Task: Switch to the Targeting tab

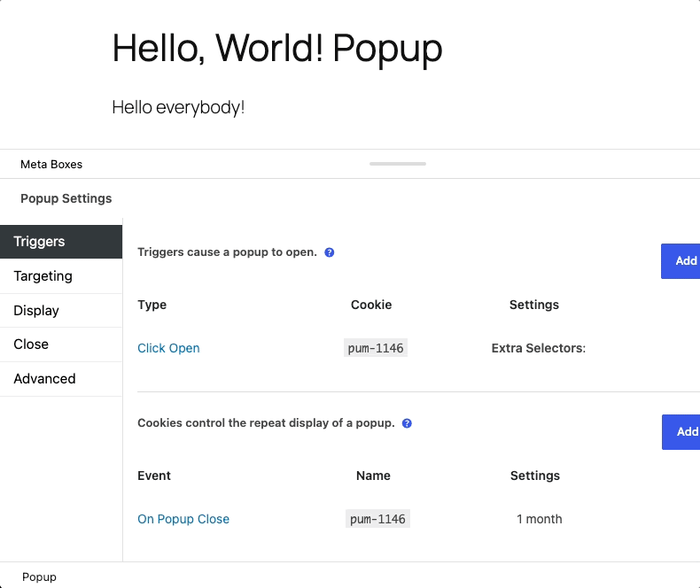Action: click(x=61, y=275)
